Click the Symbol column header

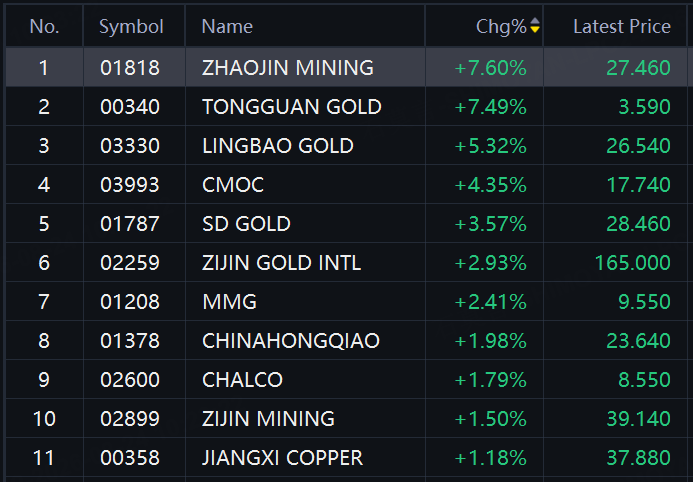(131, 27)
